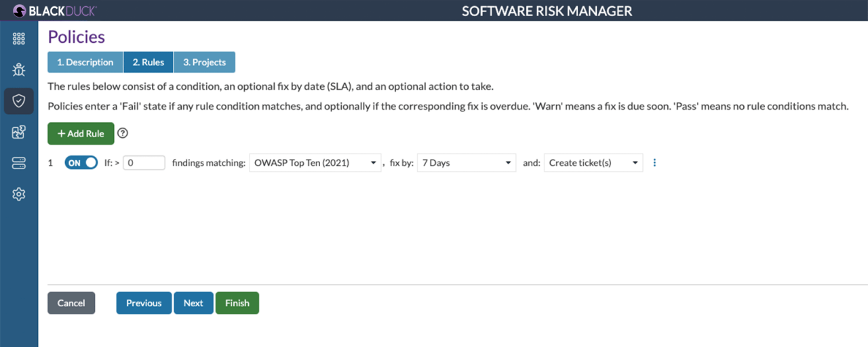Click the help question mark beside Add Rule
The width and height of the screenshot is (868, 347).
[123, 133]
